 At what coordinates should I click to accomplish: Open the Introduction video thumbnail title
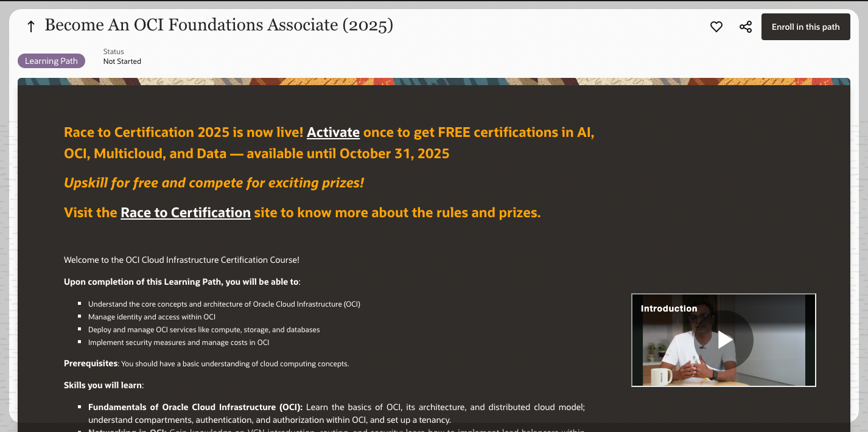click(x=669, y=308)
